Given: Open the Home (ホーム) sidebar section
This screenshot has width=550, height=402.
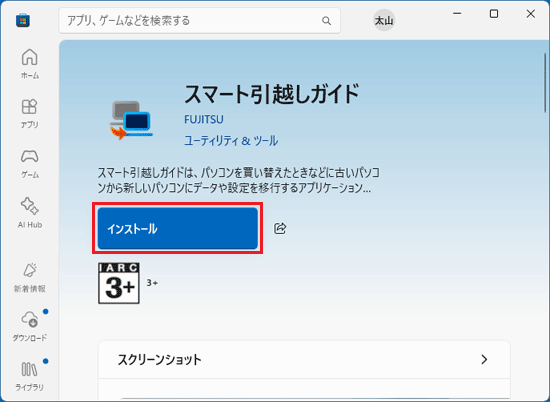Looking at the screenshot, I should [x=29, y=64].
